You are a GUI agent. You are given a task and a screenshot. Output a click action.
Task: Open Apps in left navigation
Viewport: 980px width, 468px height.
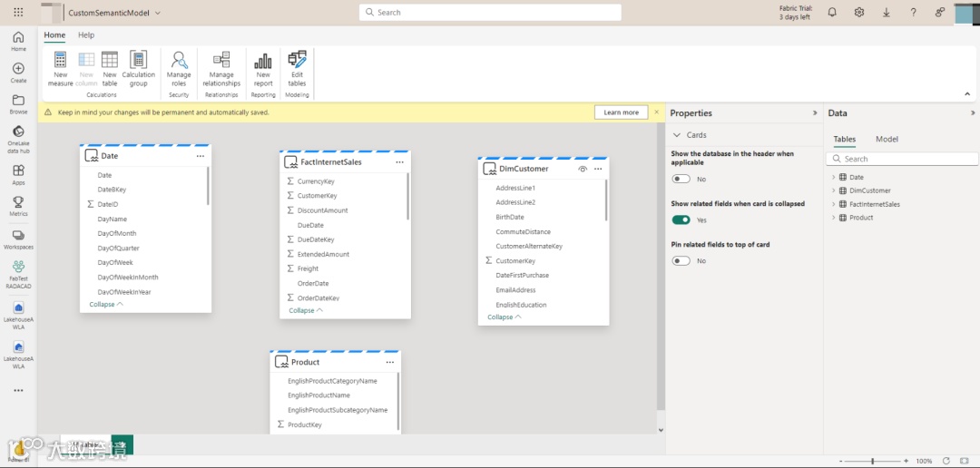click(18, 175)
